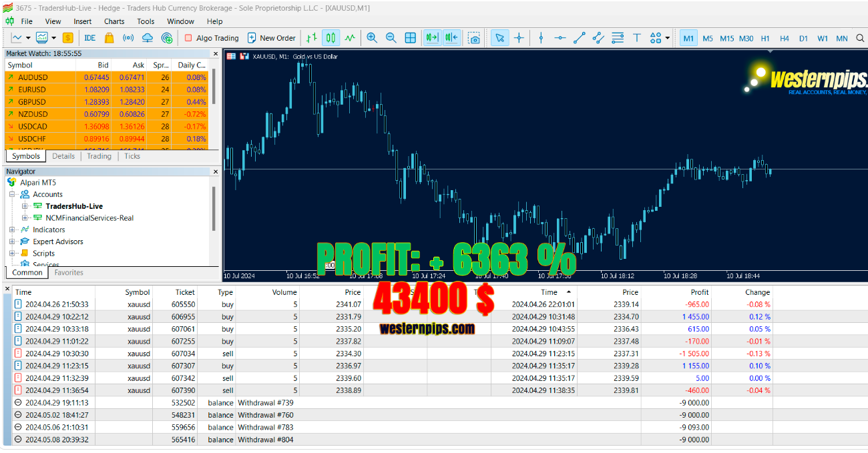The height and width of the screenshot is (453, 868).
Task: Switch timeframe to M1
Action: pyautogui.click(x=688, y=38)
